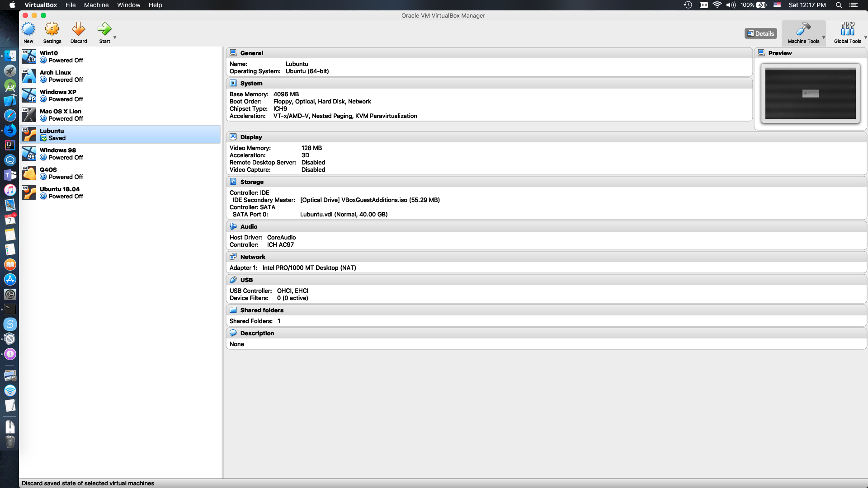This screenshot has width=868, height=488.
Task: Open Notification Center in menu bar
Action: (854, 5)
